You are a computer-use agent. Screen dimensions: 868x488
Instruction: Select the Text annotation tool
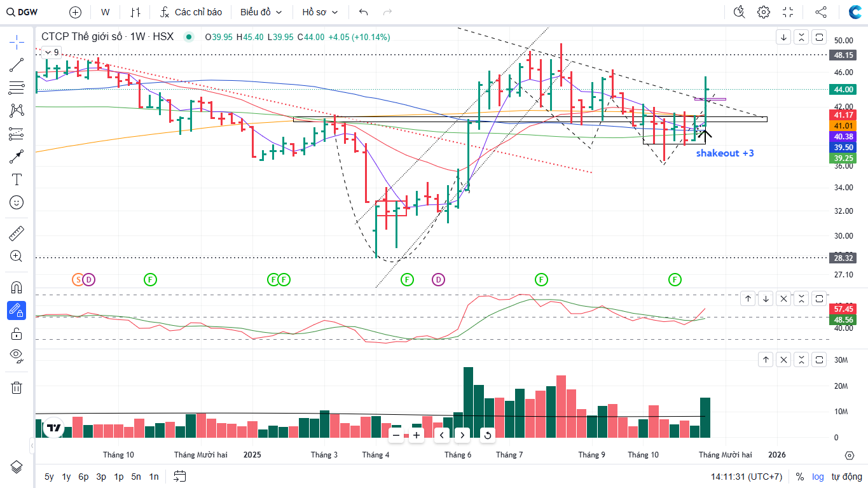(x=17, y=179)
